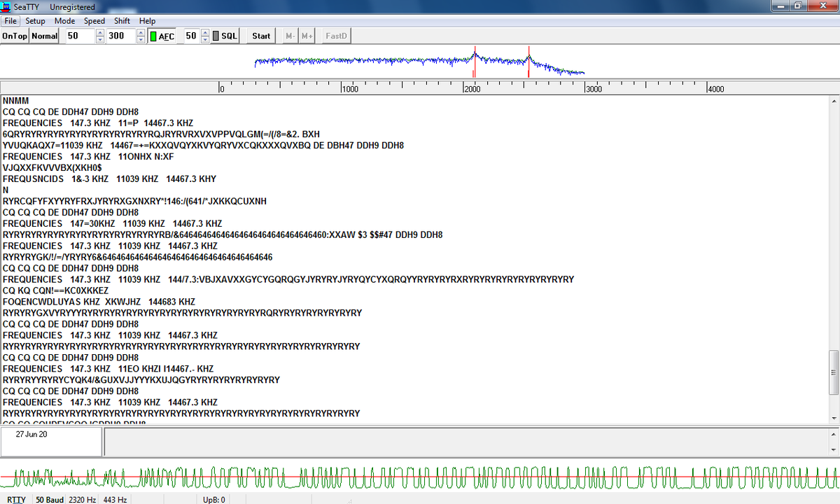Click the squelch level field showing 50
Image resolution: width=840 pixels, height=504 pixels.
[x=191, y=36]
